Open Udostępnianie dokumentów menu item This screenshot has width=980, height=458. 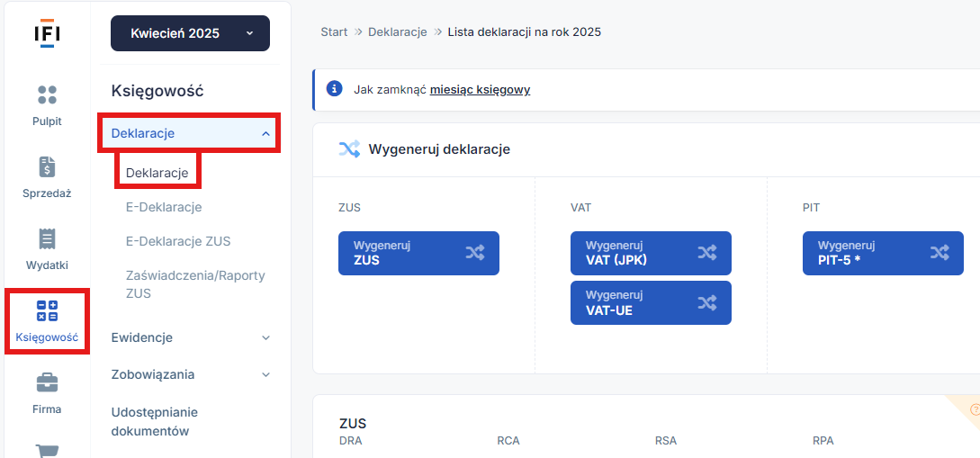(155, 422)
